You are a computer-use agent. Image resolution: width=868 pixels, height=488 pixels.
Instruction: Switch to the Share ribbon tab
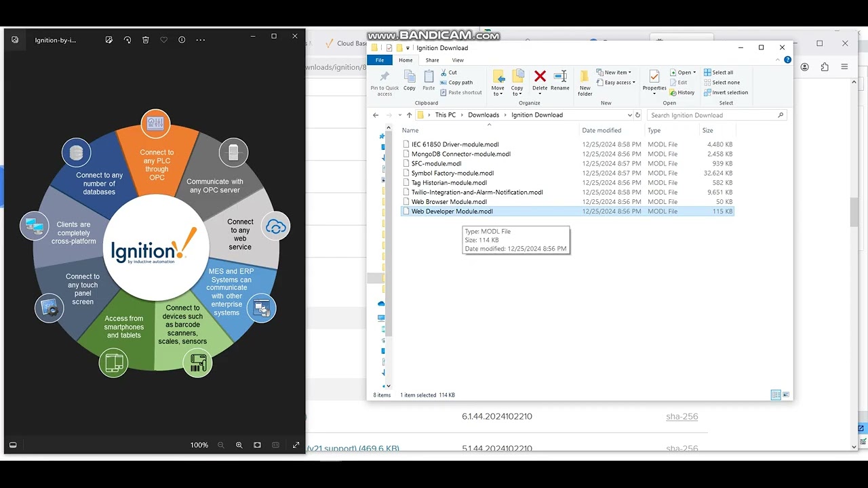[432, 60]
